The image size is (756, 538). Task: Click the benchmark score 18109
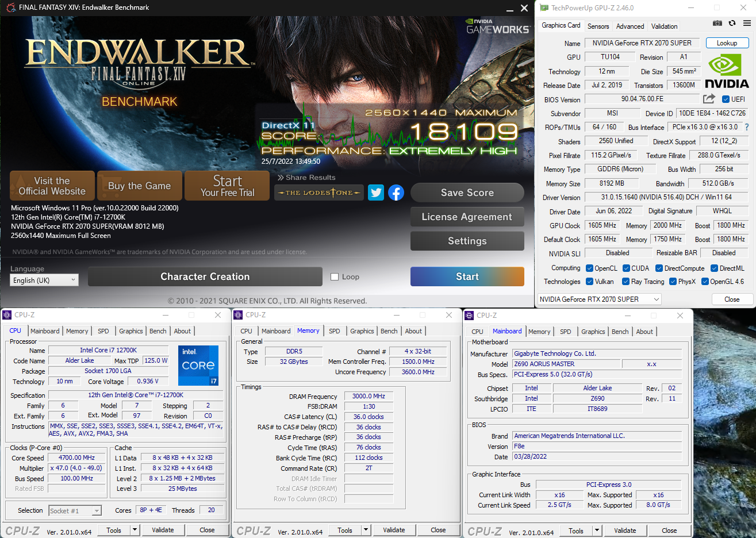click(464, 132)
